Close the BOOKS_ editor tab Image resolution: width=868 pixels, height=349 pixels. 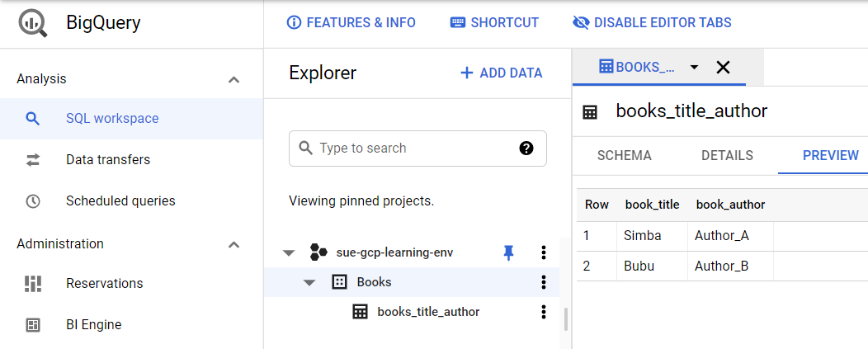click(723, 68)
